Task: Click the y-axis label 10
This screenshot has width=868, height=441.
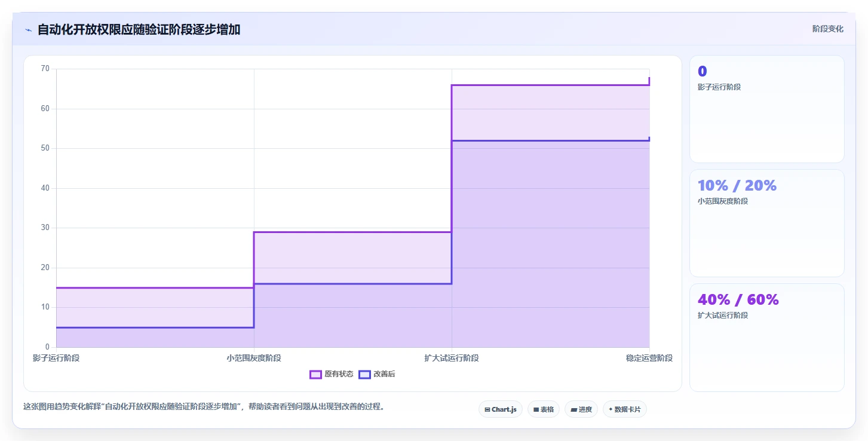Action: [45, 307]
